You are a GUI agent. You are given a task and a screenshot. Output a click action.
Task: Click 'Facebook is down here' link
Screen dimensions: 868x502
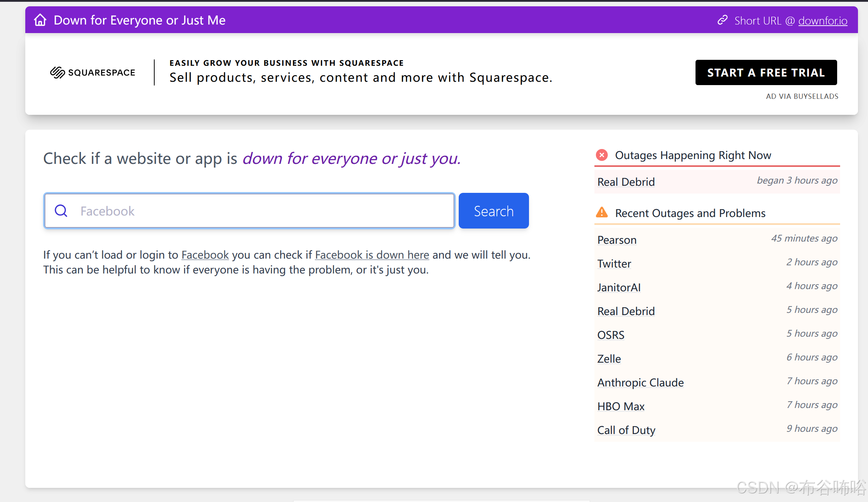(372, 255)
